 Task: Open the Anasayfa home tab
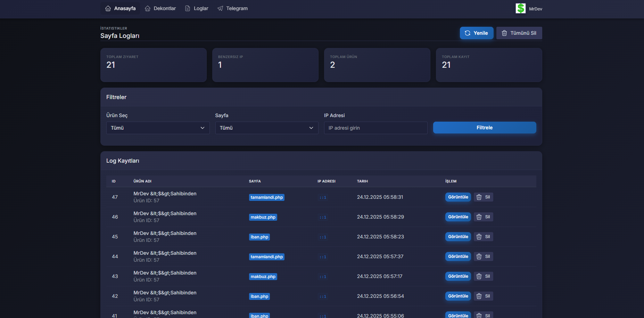coord(120,8)
